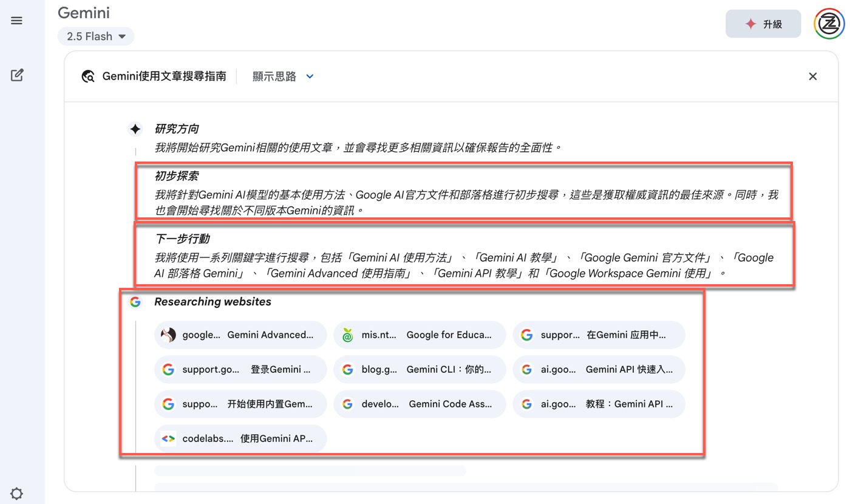This screenshot has height=504, width=850.
Task: Click the Researching websites heading
Action: coord(212,302)
